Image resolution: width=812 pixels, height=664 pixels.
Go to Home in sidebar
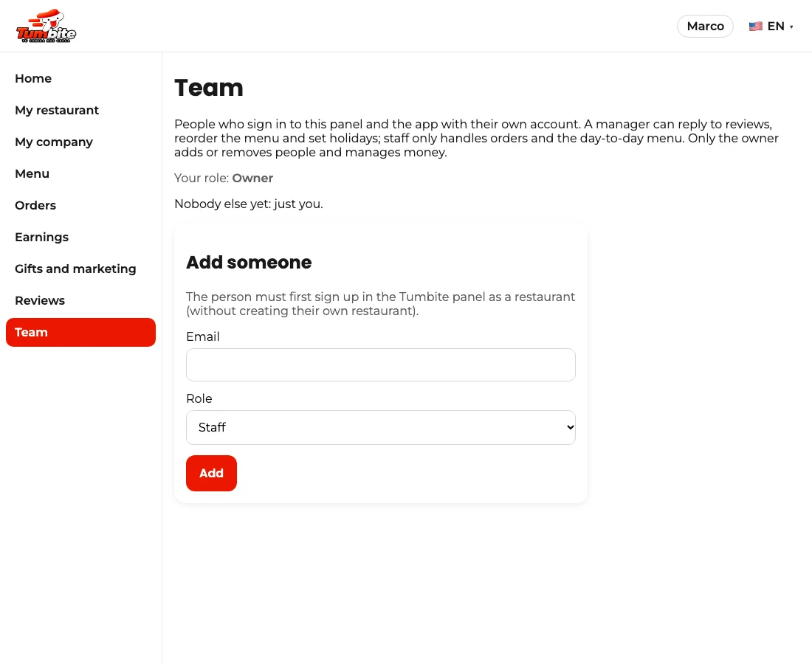pos(80,79)
